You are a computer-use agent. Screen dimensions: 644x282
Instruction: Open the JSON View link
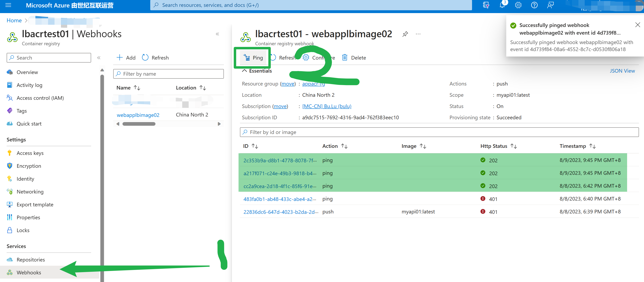(x=622, y=71)
